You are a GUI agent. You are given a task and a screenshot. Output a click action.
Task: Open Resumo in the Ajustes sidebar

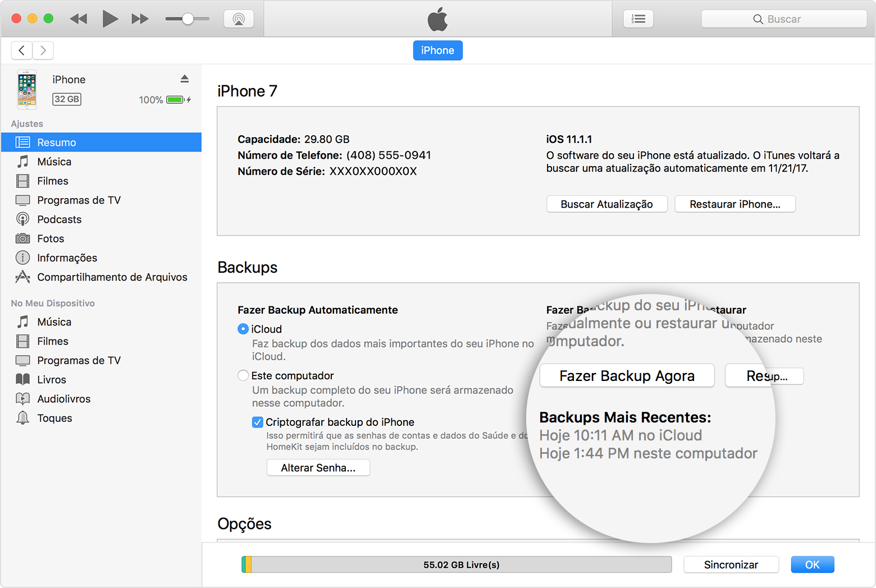pos(101,143)
